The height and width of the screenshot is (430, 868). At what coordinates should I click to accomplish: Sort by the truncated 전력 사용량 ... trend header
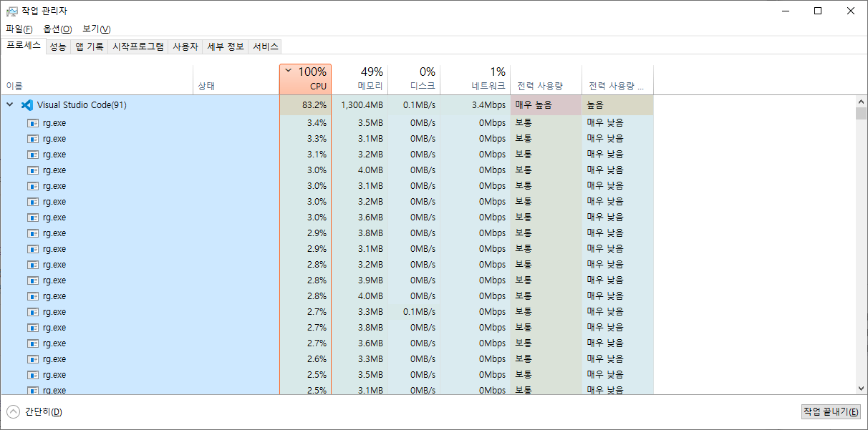pos(617,79)
